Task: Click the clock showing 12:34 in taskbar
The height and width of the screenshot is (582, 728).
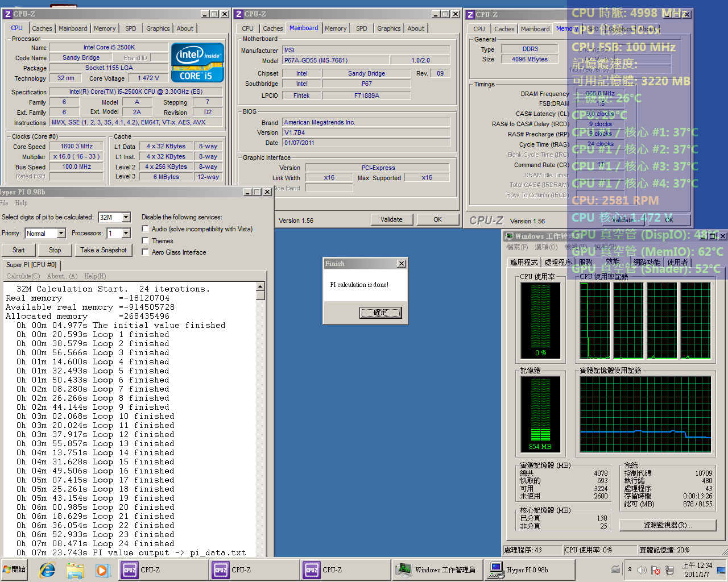Action: click(x=697, y=569)
